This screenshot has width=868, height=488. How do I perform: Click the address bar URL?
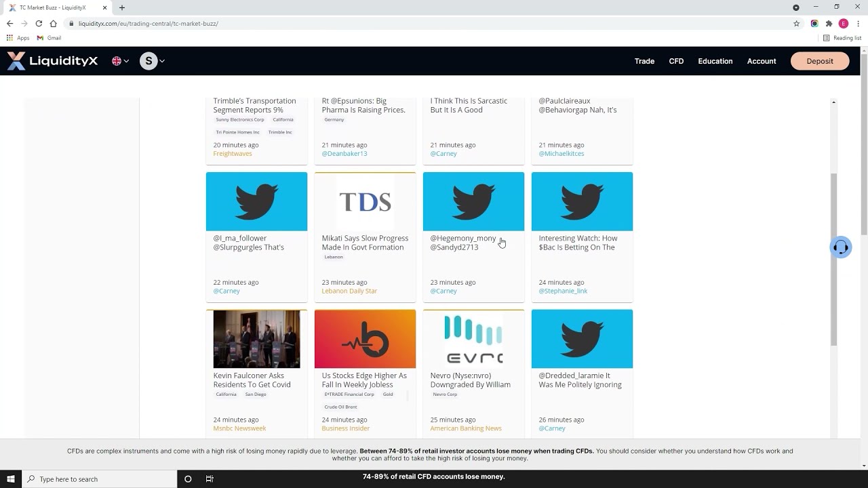click(x=148, y=23)
